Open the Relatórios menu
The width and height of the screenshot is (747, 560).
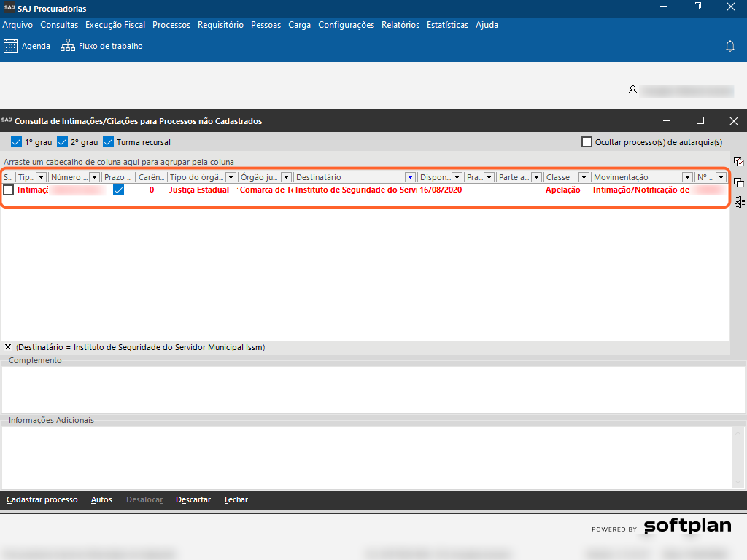click(400, 25)
